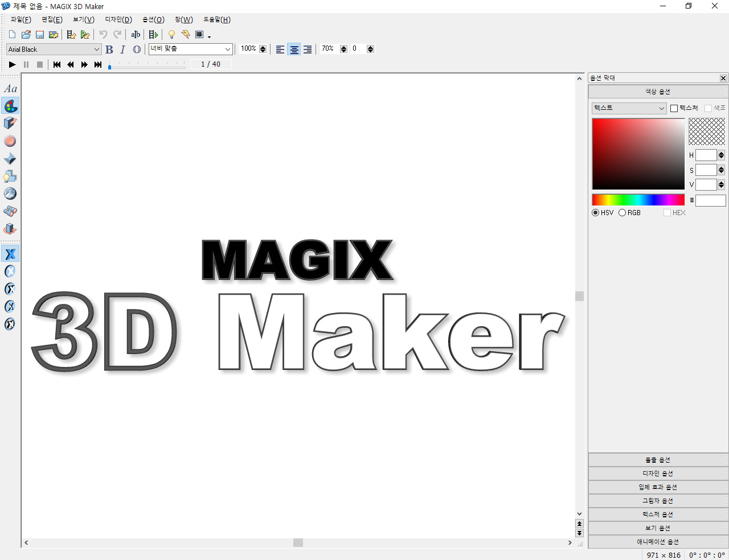Click the stacked cylinders view icon in the sidebar
Screen dimensions: 729x560
tap(10, 212)
